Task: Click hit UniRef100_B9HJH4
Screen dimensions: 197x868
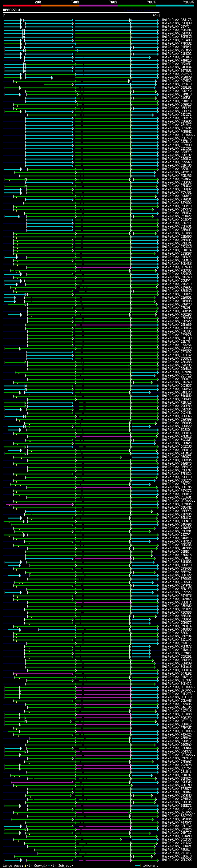Action: point(176,30)
